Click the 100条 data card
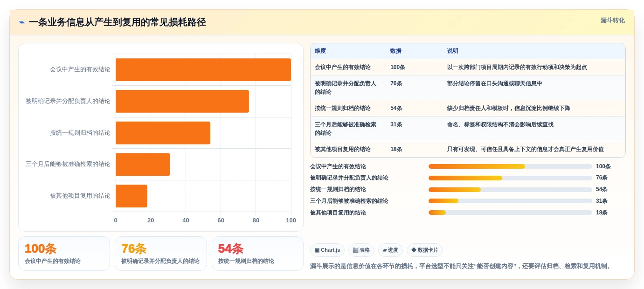 64,254
